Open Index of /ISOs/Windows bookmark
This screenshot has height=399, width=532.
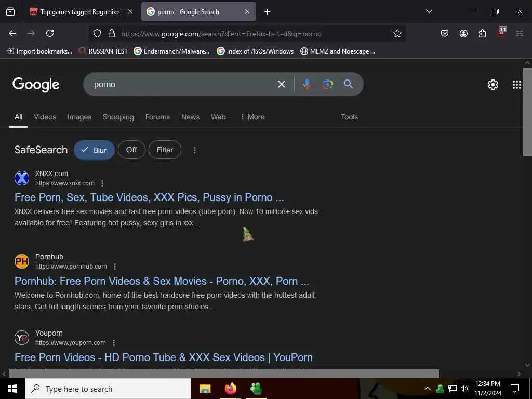click(255, 51)
